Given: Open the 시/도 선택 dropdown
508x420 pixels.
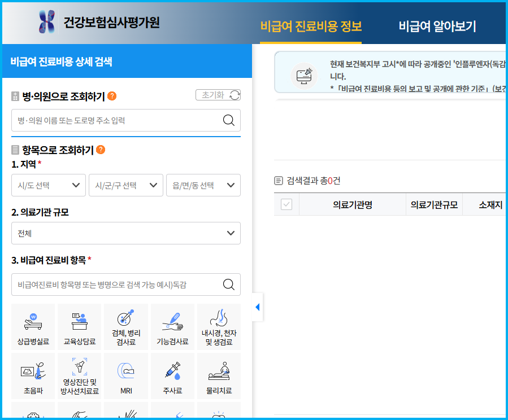Looking at the screenshot, I should point(49,185).
